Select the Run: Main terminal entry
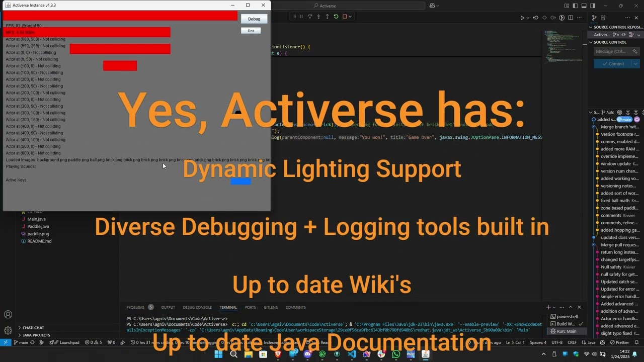 (x=567, y=331)
